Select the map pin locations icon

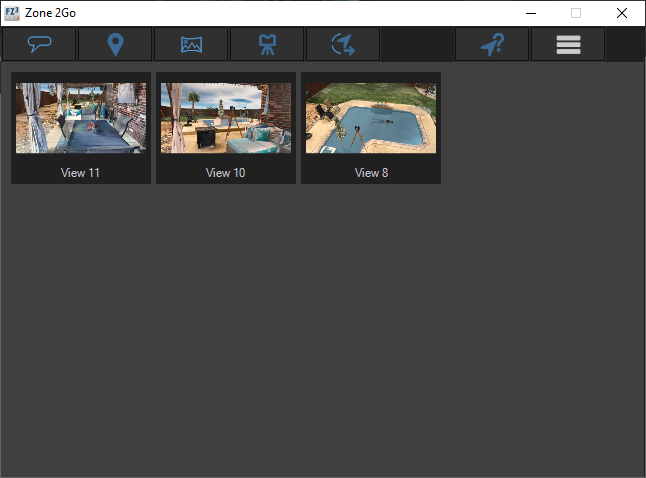pos(115,44)
